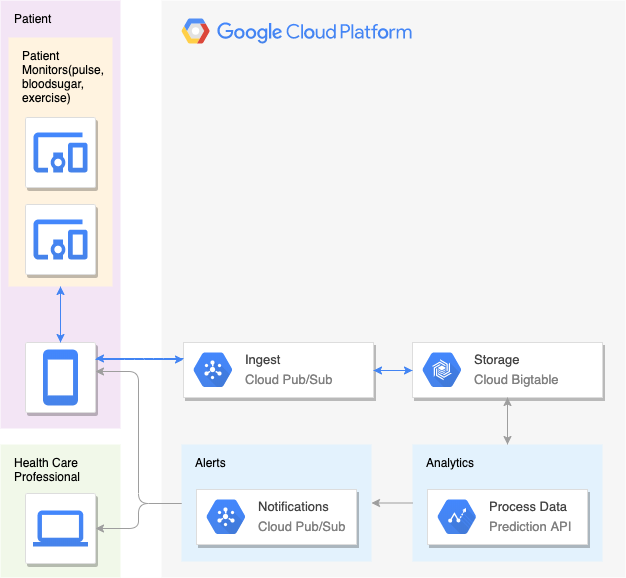Click the 'Cloud Pub/Sub' text under Ingest
626x578 pixels.
click(289, 380)
